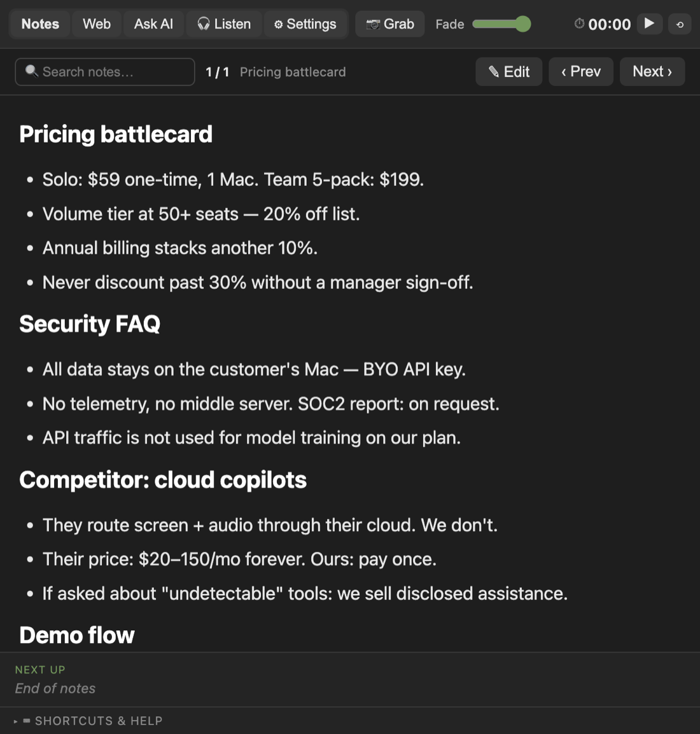Open the Ask AI tab
Viewport: 700px width, 734px height.
click(153, 24)
